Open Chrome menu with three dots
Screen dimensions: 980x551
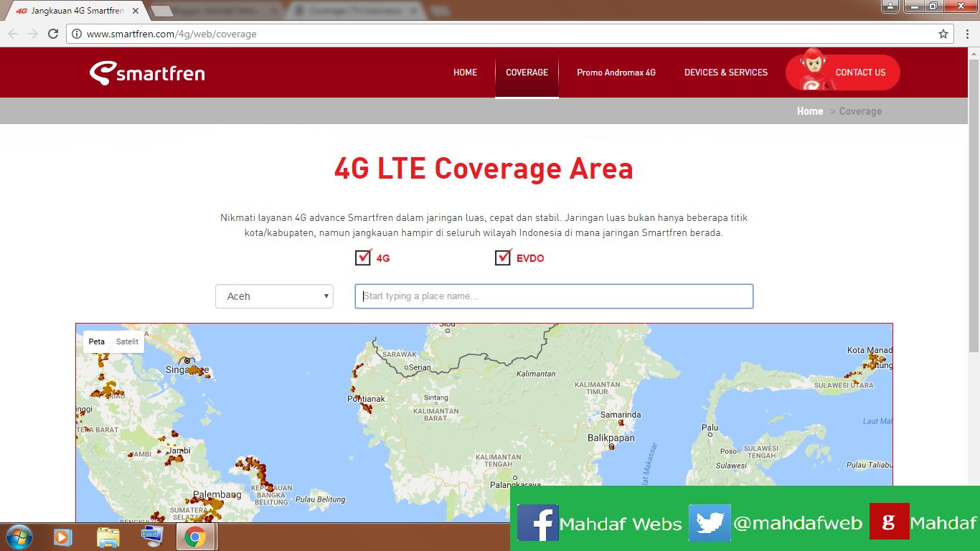pyautogui.click(x=966, y=34)
